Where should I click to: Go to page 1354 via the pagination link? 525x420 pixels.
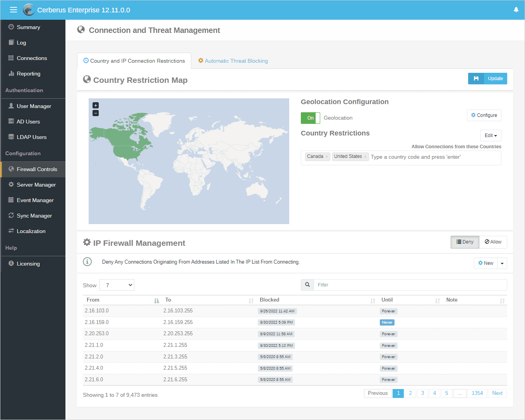(477, 393)
